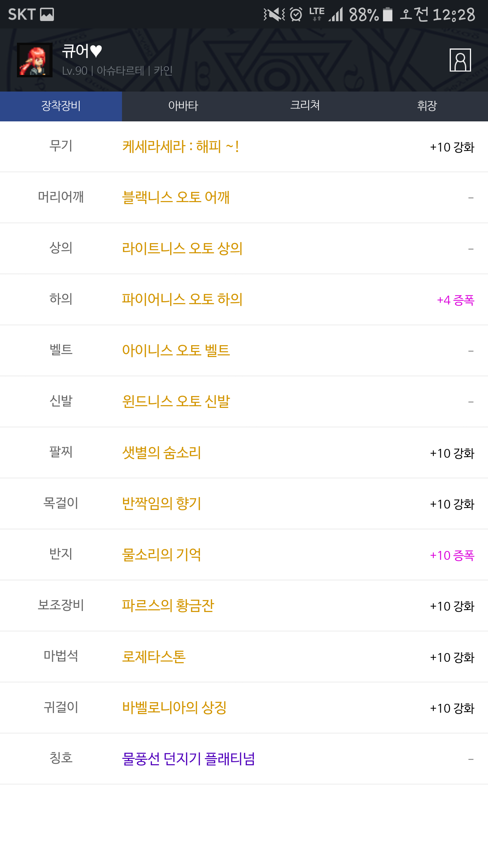
Task: Switch to the 크리쳐 tab
Action: pos(305,106)
